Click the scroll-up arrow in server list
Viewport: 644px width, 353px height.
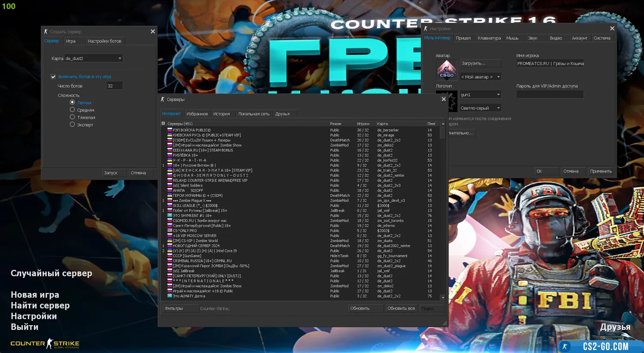click(x=443, y=124)
